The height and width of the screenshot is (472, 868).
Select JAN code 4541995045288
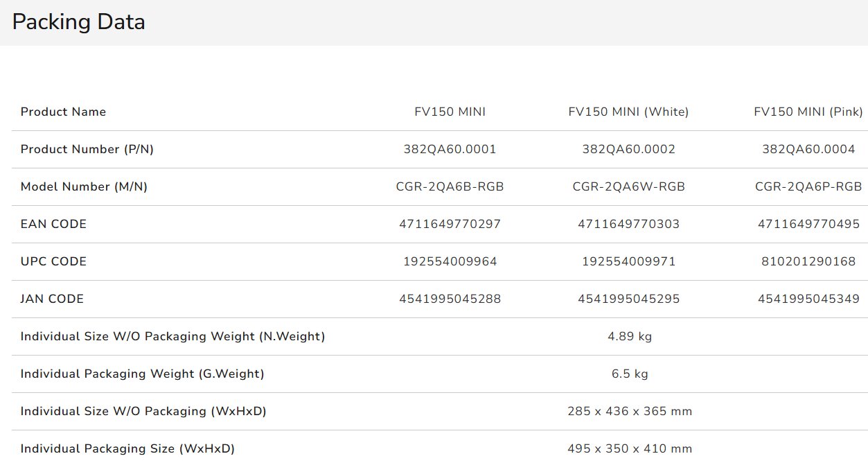[x=450, y=299]
